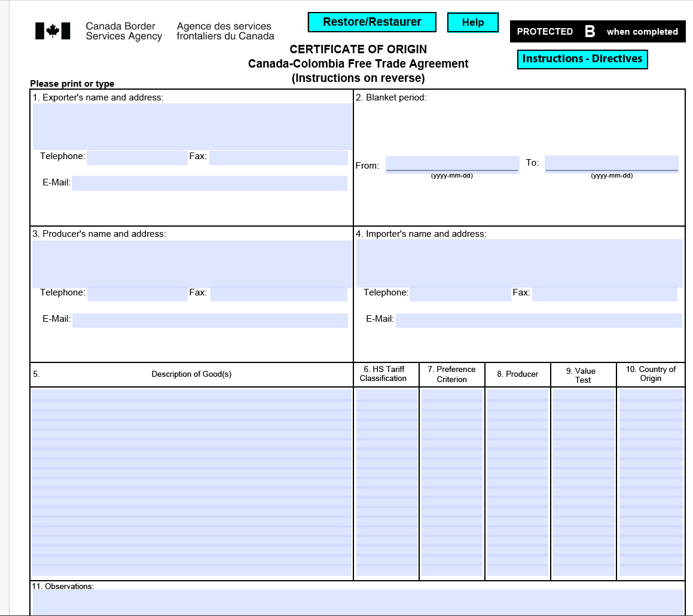Click the 'Canada Border Services Agency' text
The image size is (693, 616).
(x=124, y=31)
